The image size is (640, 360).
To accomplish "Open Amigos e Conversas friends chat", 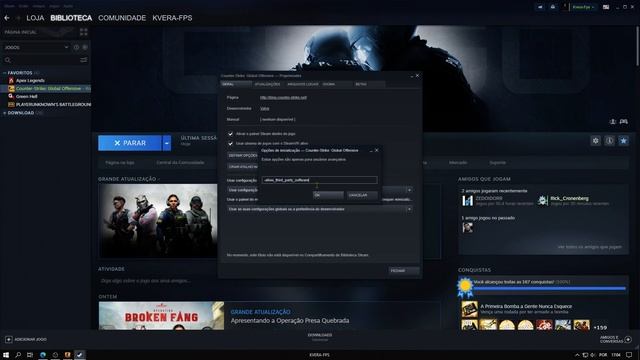I will (616, 339).
